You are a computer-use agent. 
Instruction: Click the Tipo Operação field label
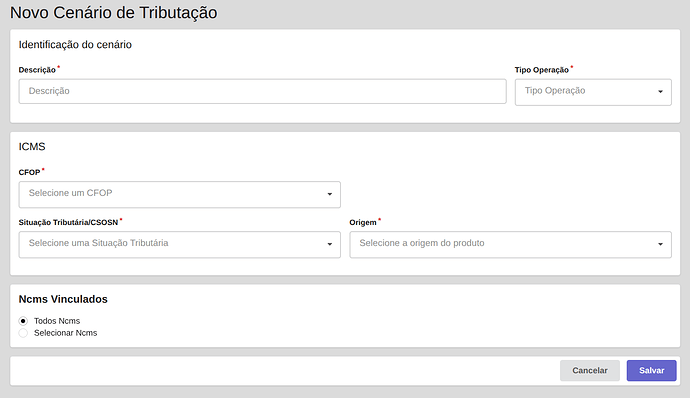pyautogui.click(x=542, y=70)
